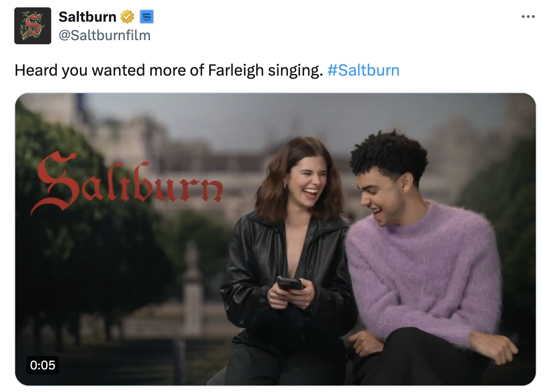This screenshot has width=551, height=392.
Task: Open the Saltburn display name link
Action: tap(87, 17)
